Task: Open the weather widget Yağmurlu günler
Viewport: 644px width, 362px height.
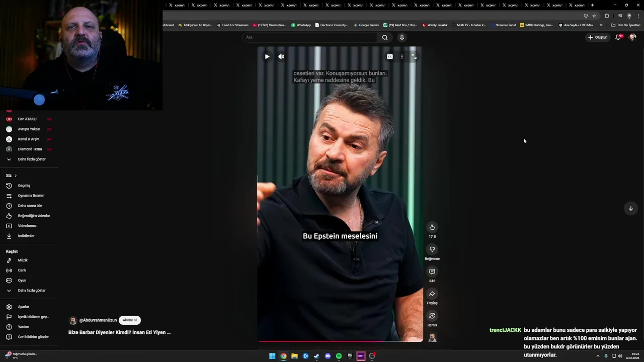Action: (x=22, y=355)
